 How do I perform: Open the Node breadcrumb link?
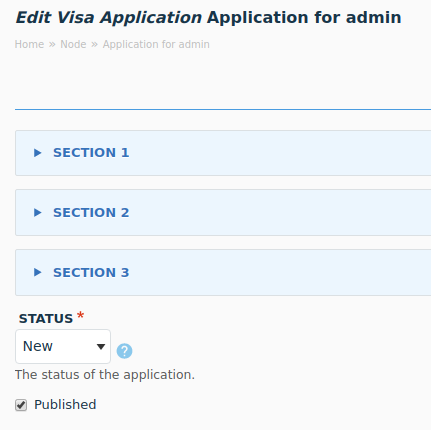[x=73, y=44]
